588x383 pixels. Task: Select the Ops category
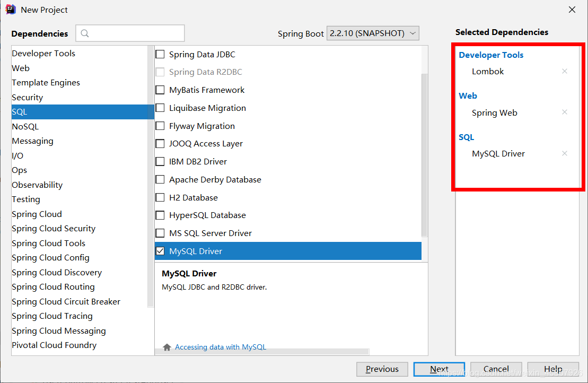20,170
